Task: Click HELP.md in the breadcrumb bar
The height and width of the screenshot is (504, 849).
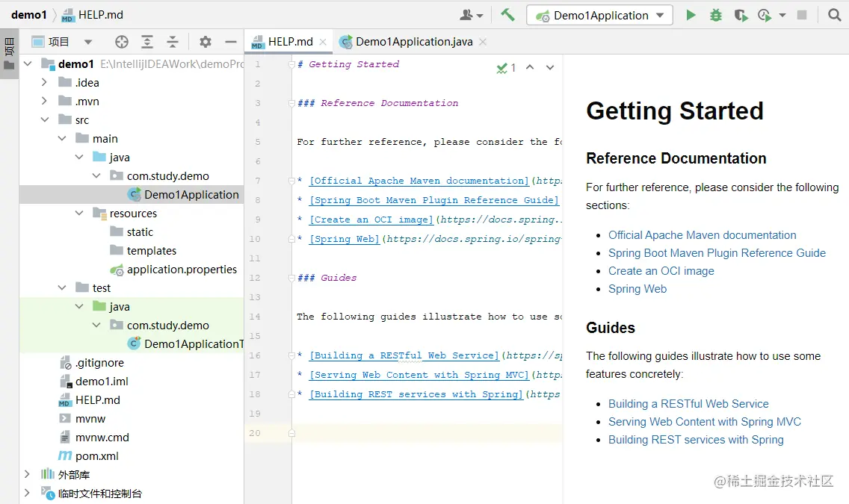Action: click(x=93, y=15)
